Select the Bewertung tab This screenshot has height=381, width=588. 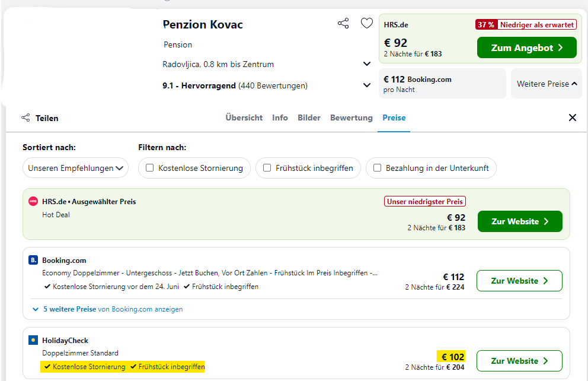pos(351,118)
